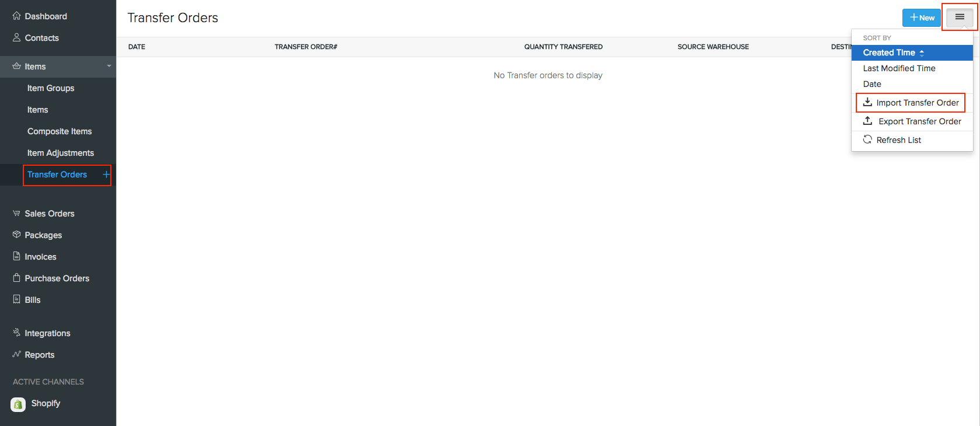
Task: Select Items submenu entry
Action: pos(38,110)
